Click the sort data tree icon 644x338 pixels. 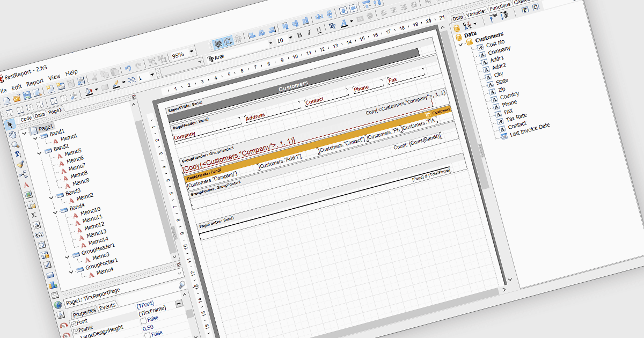[x=467, y=25]
